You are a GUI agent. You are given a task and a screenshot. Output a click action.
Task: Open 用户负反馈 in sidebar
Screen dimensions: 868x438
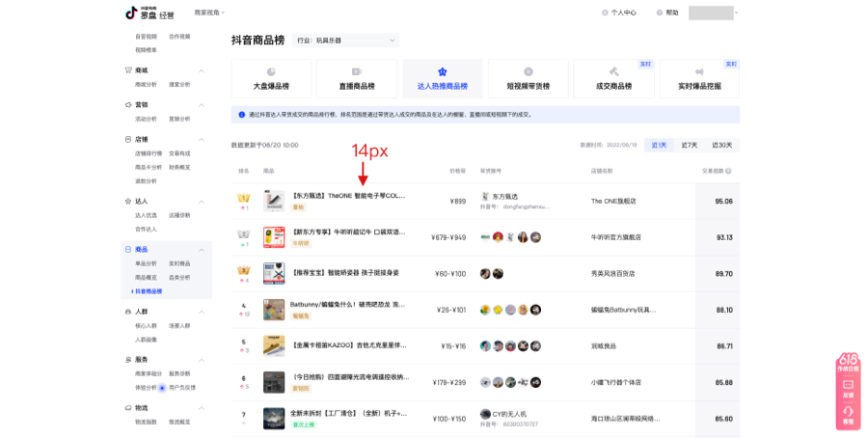(x=182, y=388)
